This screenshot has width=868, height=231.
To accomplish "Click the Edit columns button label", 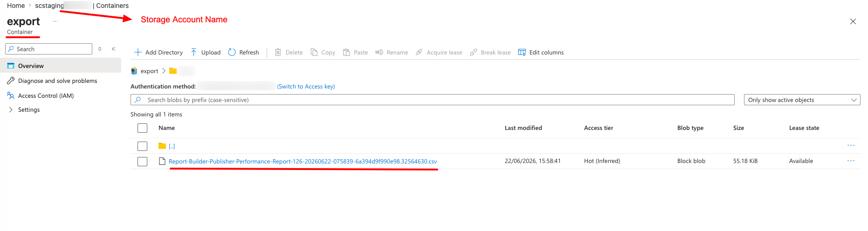I will [546, 53].
